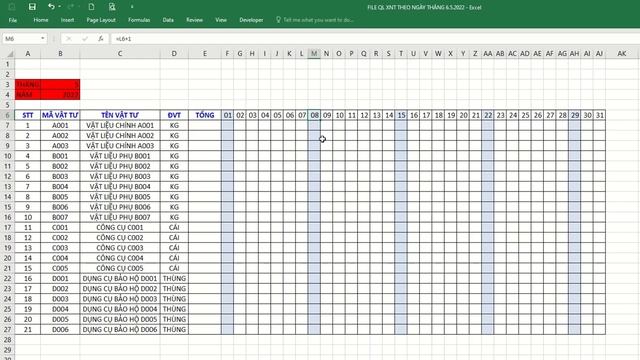Click the STT header cell
Image resolution: width=640 pixels, height=360 pixels.
pos(28,115)
